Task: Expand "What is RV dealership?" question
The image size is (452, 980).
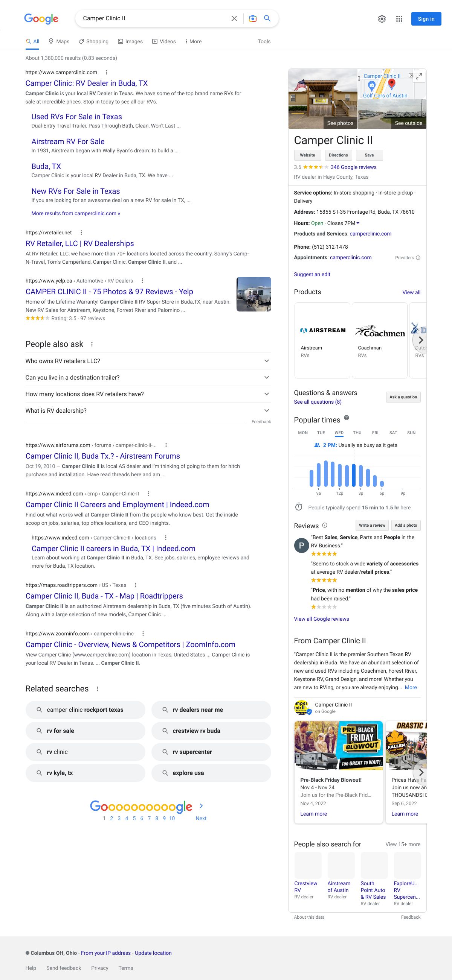Action: (267, 410)
